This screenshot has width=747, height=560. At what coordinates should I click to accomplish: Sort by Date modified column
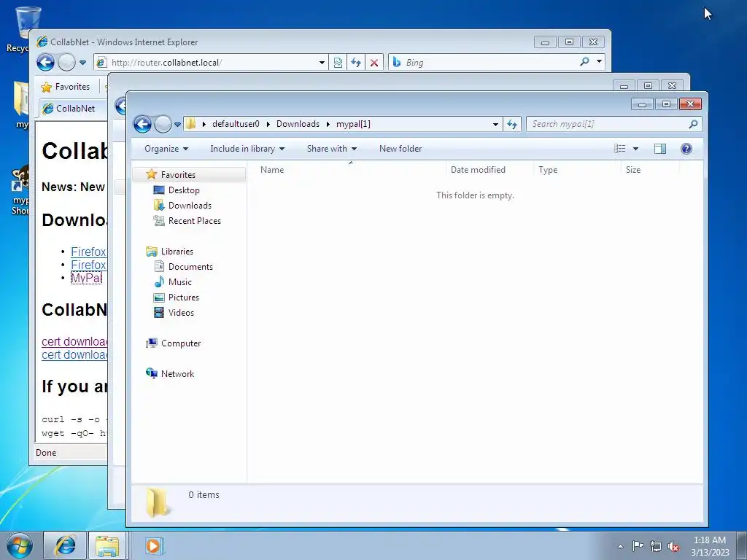[478, 169]
